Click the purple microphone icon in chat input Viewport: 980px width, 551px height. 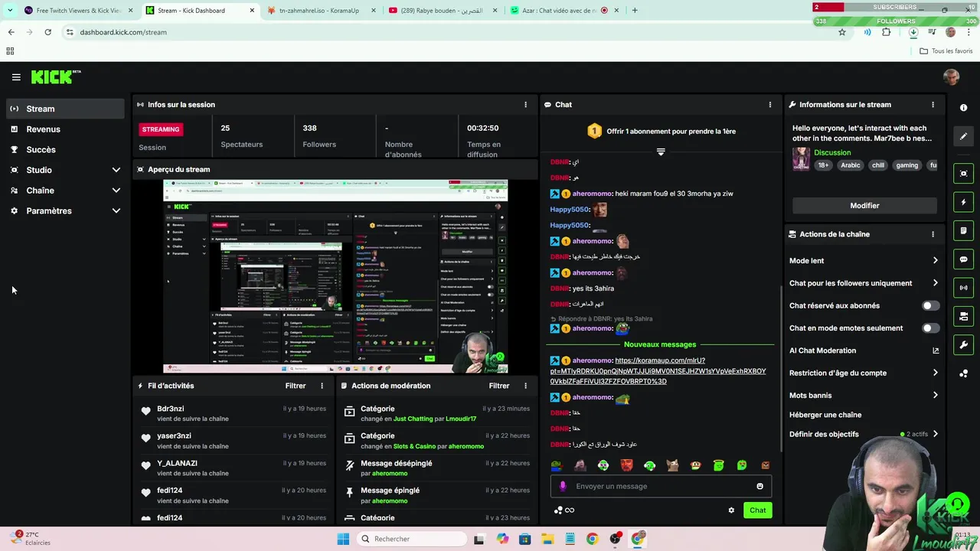563,486
